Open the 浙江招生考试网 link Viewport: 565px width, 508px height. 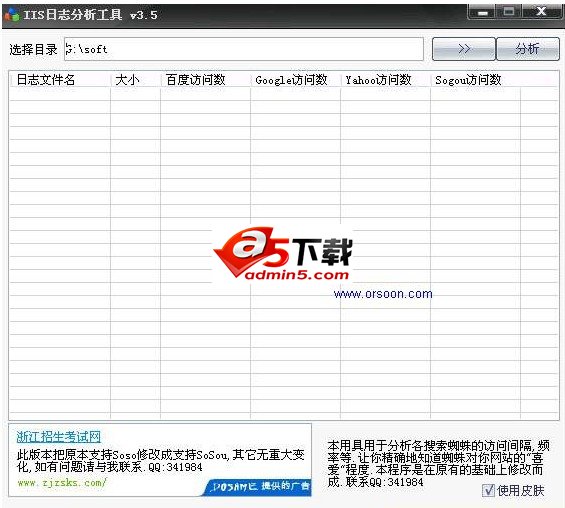[x=59, y=437]
